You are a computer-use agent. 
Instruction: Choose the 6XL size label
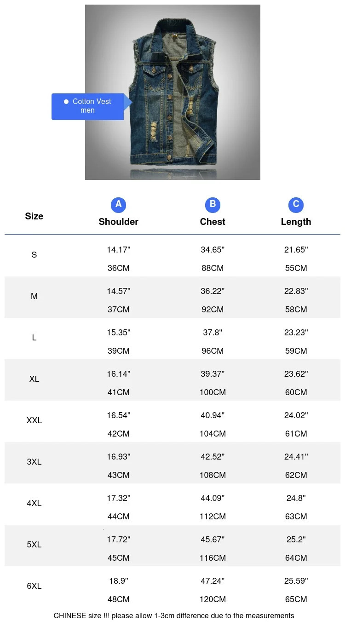pos(34,586)
